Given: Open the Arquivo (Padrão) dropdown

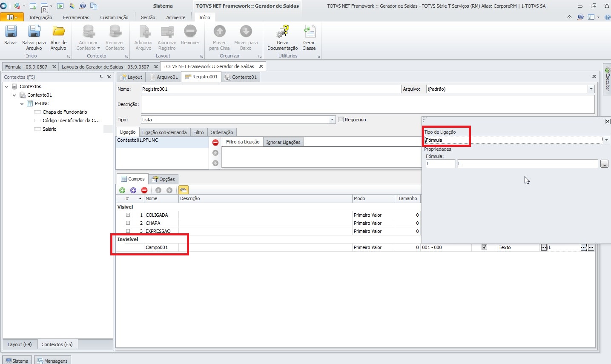Looking at the screenshot, I should pyautogui.click(x=591, y=89).
